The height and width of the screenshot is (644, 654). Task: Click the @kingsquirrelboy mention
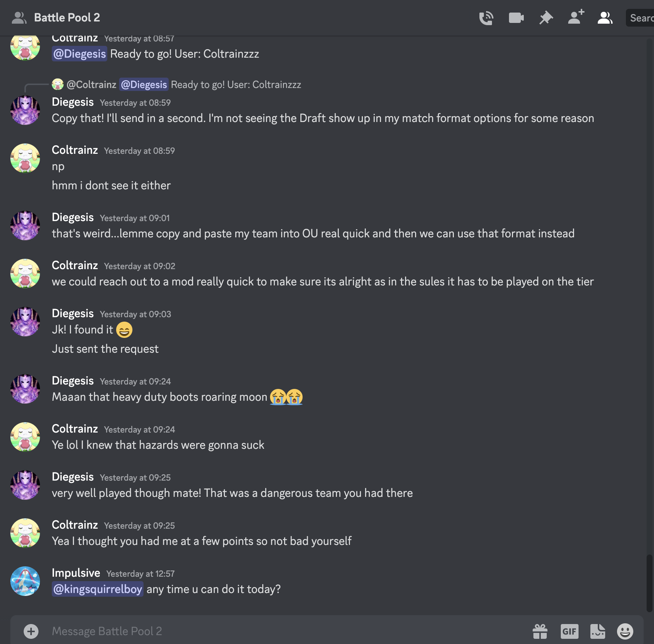pos(98,589)
